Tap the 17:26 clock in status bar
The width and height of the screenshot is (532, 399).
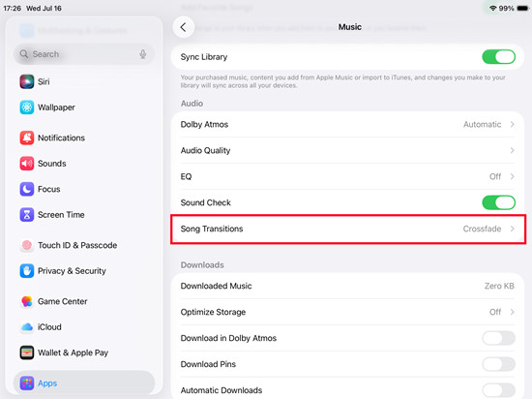pyautogui.click(x=13, y=8)
